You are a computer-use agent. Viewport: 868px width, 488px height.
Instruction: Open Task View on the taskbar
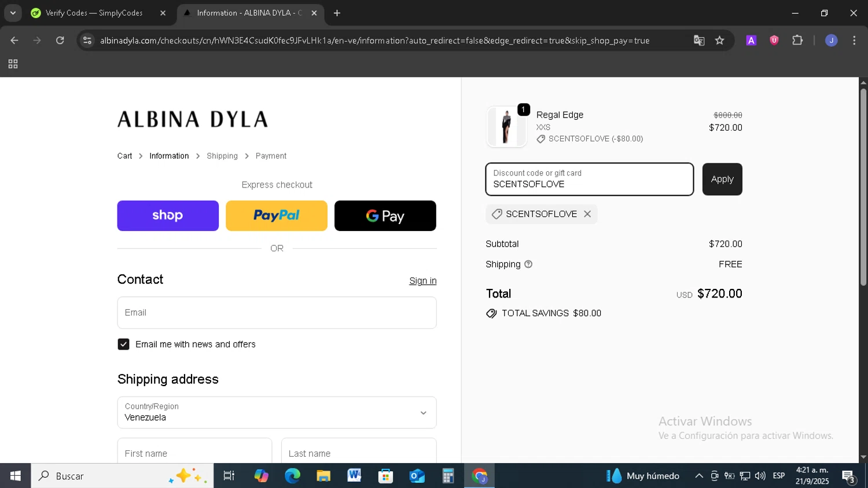click(229, 476)
